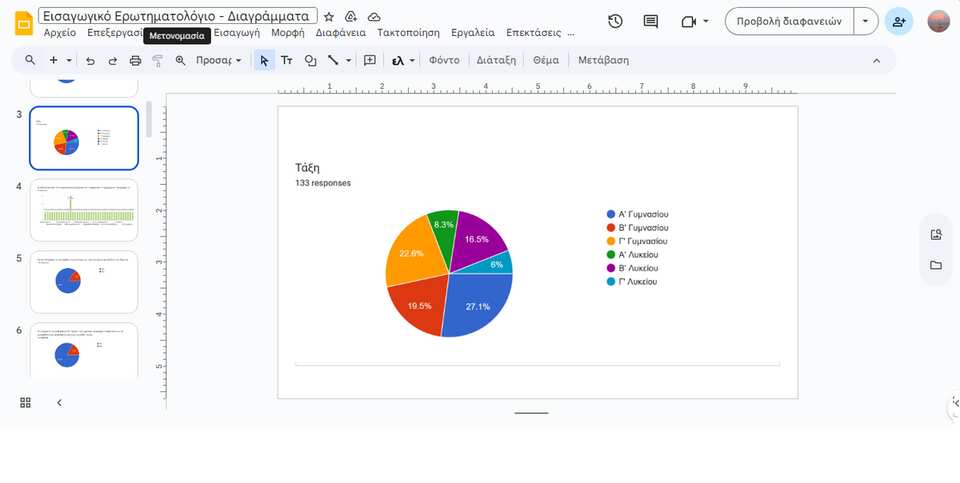This screenshot has width=960, height=483.
Task: Open input tools ελ language dropdown
Action: click(403, 61)
